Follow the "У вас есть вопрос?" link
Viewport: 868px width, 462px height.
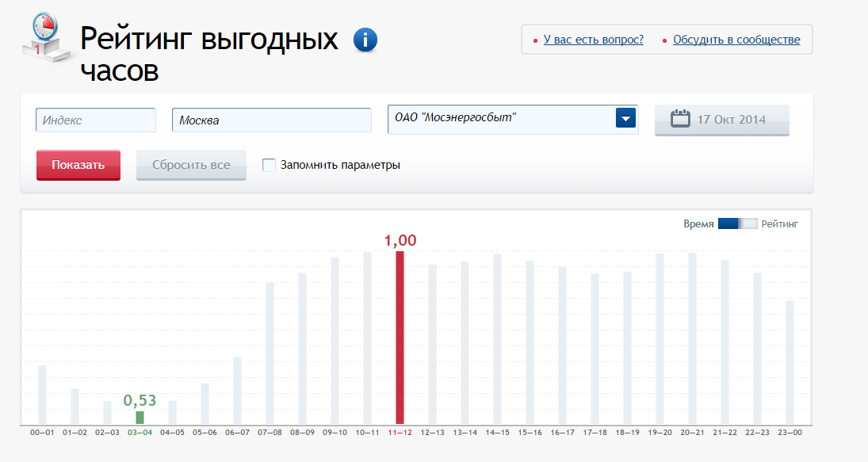coord(594,39)
